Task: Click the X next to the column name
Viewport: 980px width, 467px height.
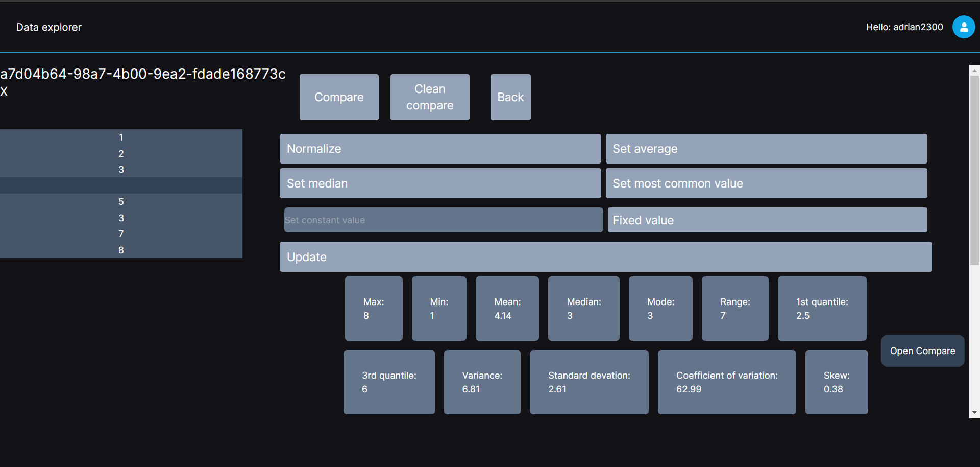Action: click(x=4, y=92)
